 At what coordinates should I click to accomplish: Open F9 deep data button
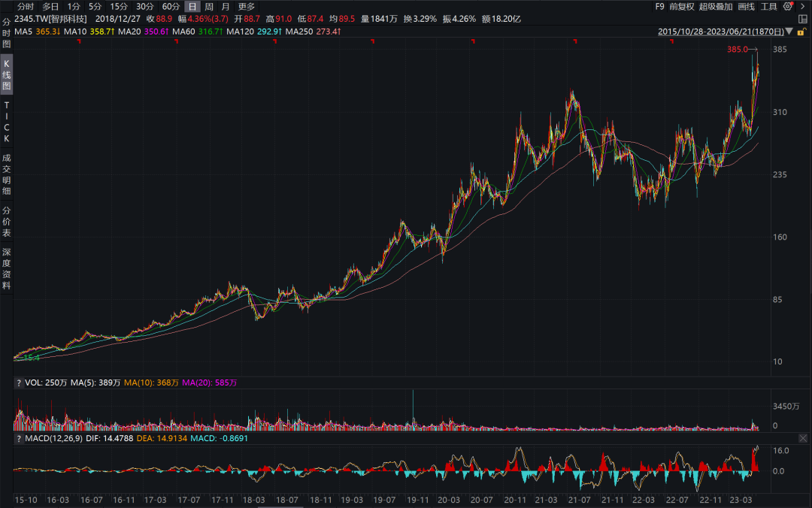tap(659, 6)
